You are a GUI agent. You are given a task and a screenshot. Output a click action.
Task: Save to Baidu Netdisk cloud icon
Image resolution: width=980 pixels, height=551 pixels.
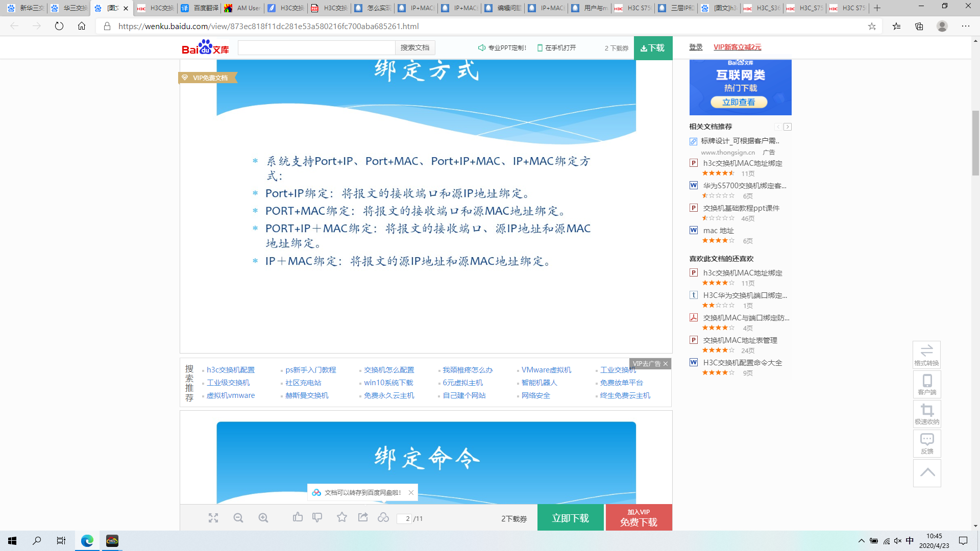pos(383,517)
